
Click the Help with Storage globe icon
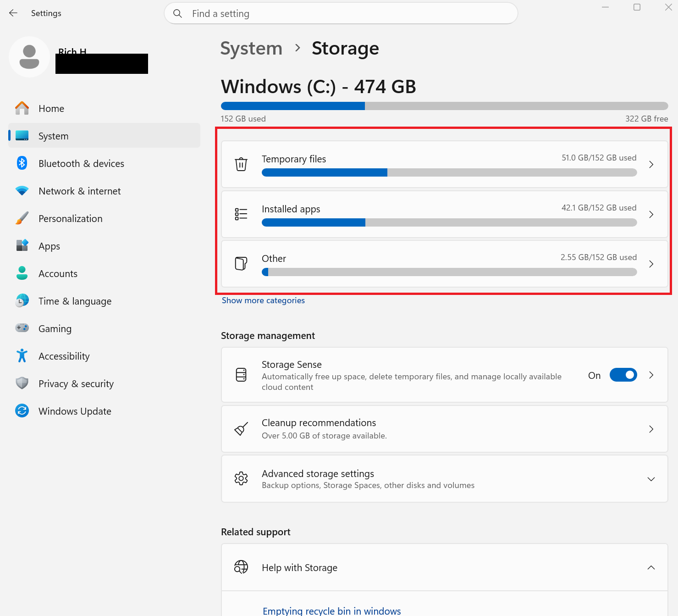(241, 567)
